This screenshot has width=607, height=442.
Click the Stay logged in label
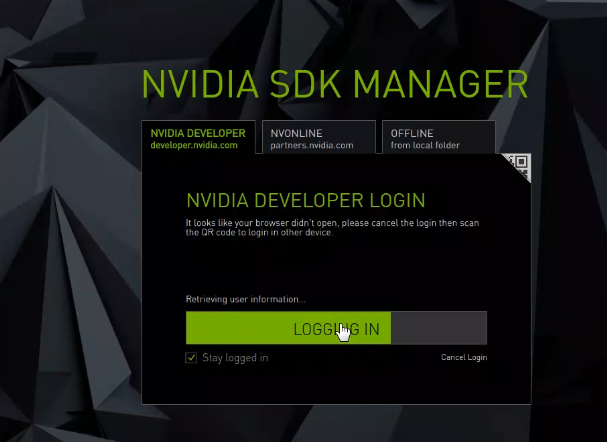pyautogui.click(x=235, y=358)
